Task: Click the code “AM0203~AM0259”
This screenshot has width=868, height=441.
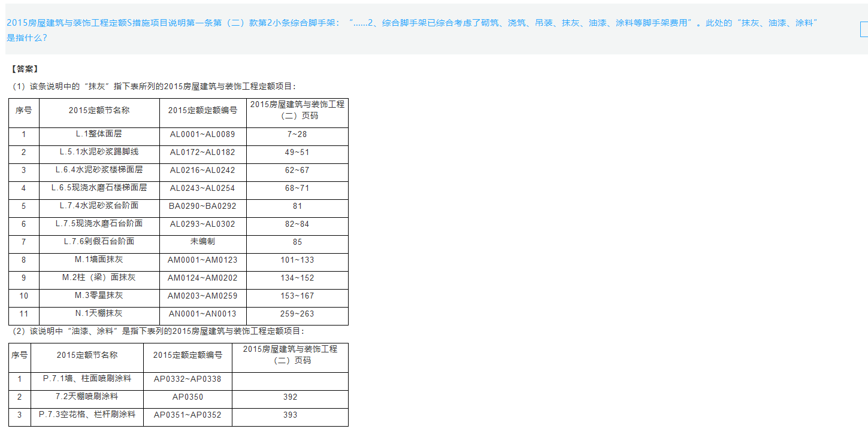Action: point(202,296)
